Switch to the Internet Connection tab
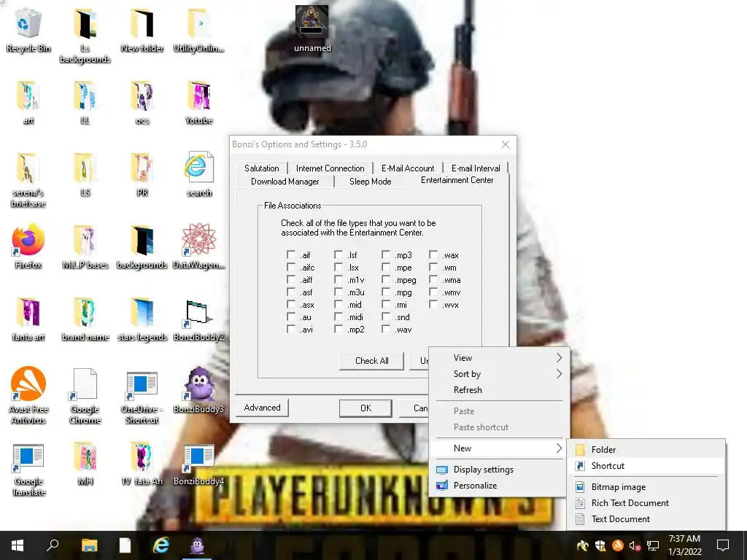 (330, 168)
